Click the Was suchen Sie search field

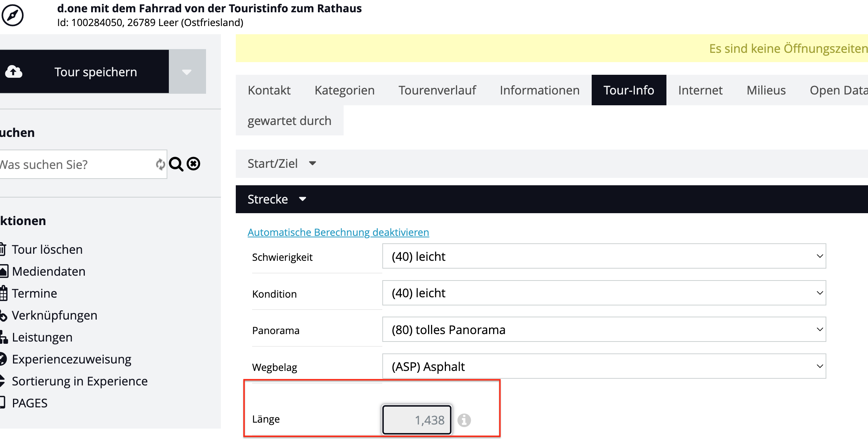click(74, 164)
